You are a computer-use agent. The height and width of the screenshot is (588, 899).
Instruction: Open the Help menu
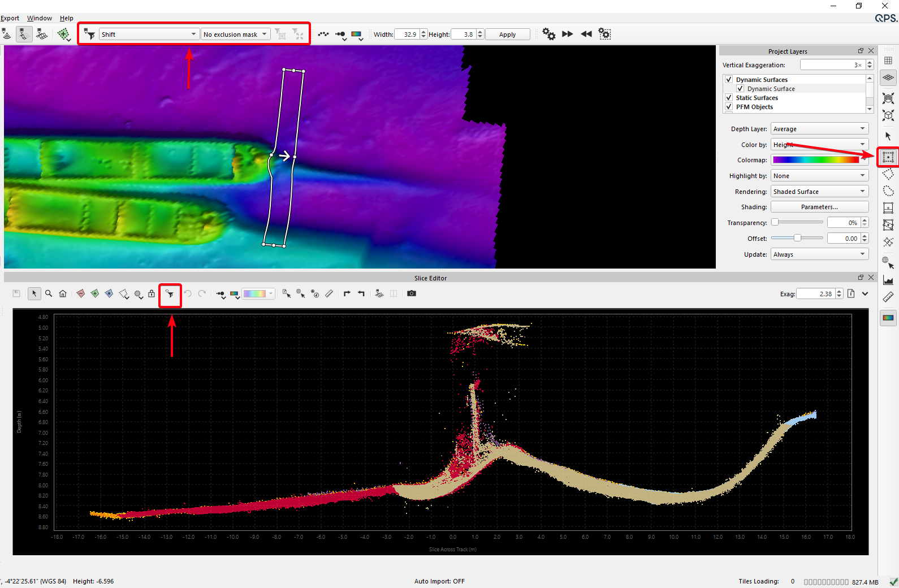pyautogui.click(x=67, y=18)
